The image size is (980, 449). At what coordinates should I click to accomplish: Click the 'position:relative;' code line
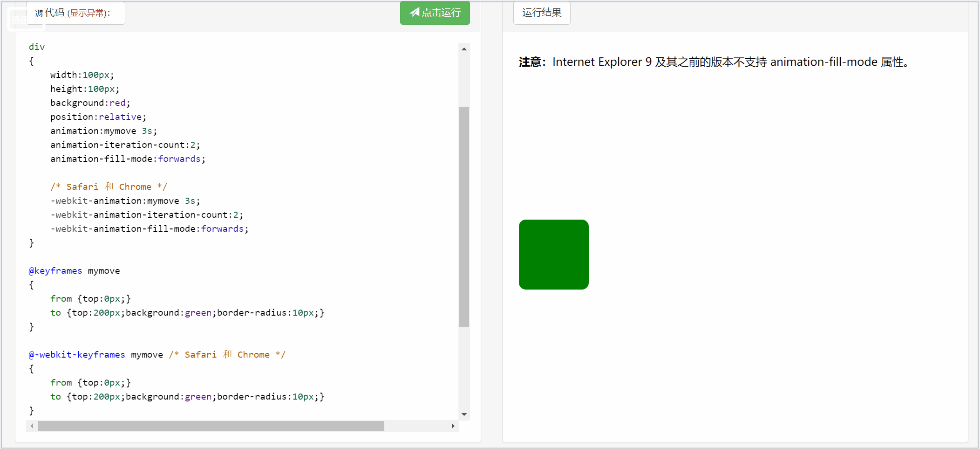click(98, 117)
